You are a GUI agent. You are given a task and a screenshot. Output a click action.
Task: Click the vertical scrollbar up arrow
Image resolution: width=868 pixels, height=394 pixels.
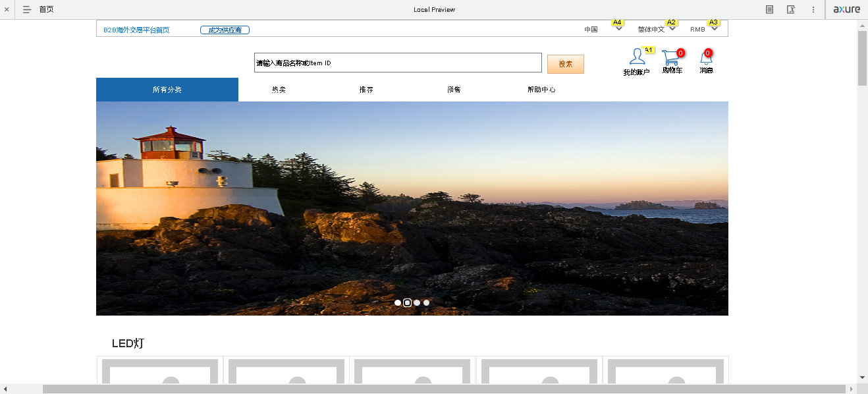point(862,25)
